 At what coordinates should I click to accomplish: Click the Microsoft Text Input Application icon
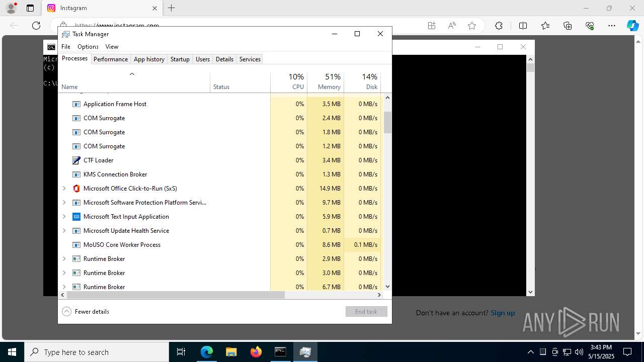[x=76, y=217]
